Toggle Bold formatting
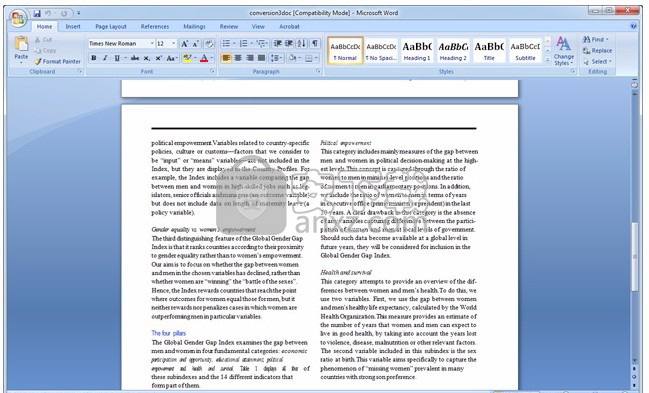Image resolution: width=649 pixels, height=393 pixels. [x=94, y=58]
